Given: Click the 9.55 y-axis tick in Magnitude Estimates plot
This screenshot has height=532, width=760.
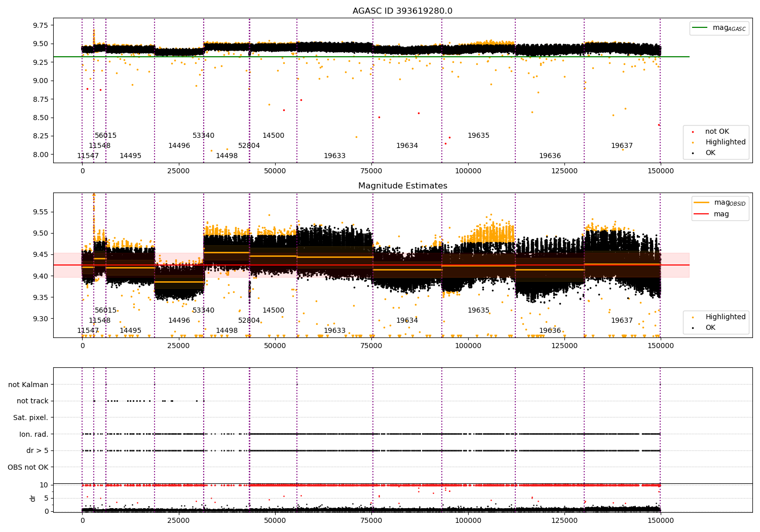Looking at the screenshot, I should pyautogui.click(x=41, y=212).
